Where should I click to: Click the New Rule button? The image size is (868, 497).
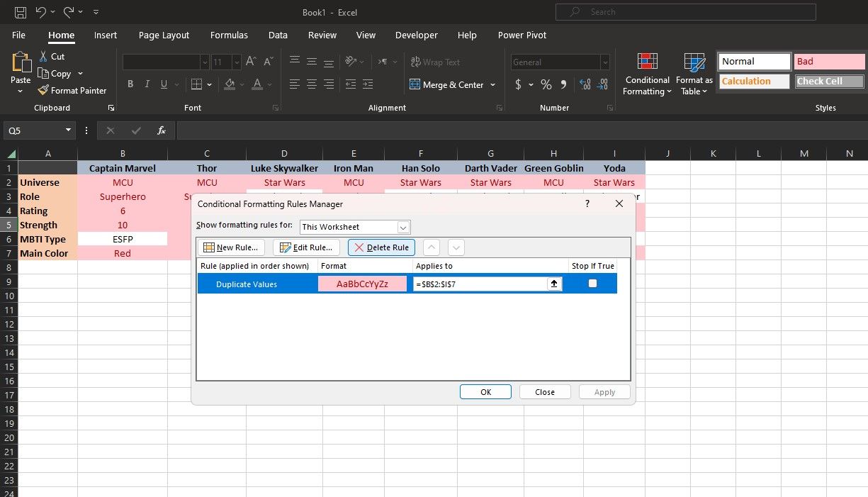231,247
